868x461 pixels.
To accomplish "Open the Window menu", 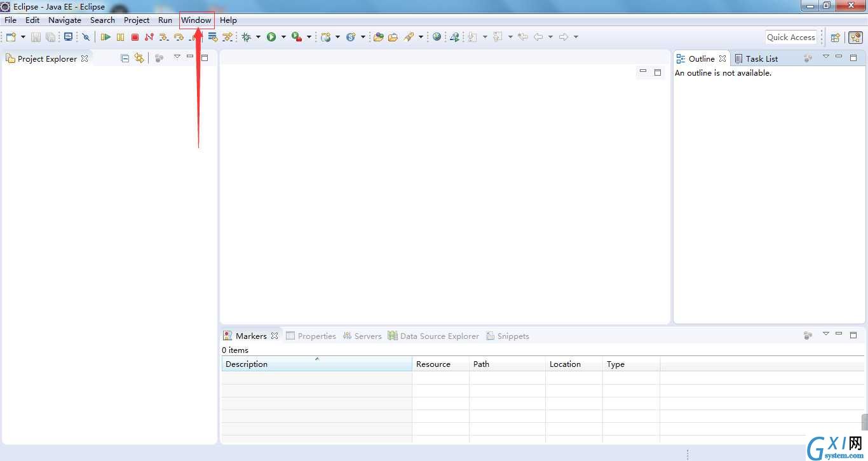I will pyautogui.click(x=196, y=20).
